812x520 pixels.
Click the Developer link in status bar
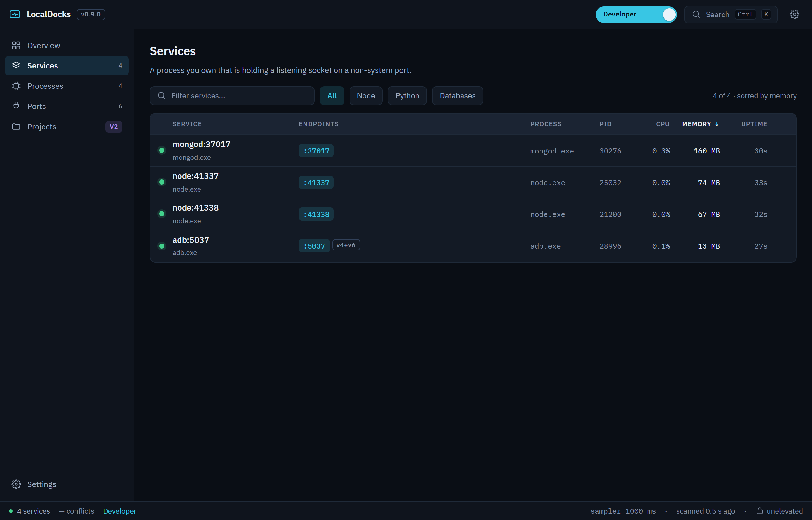(120, 511)
